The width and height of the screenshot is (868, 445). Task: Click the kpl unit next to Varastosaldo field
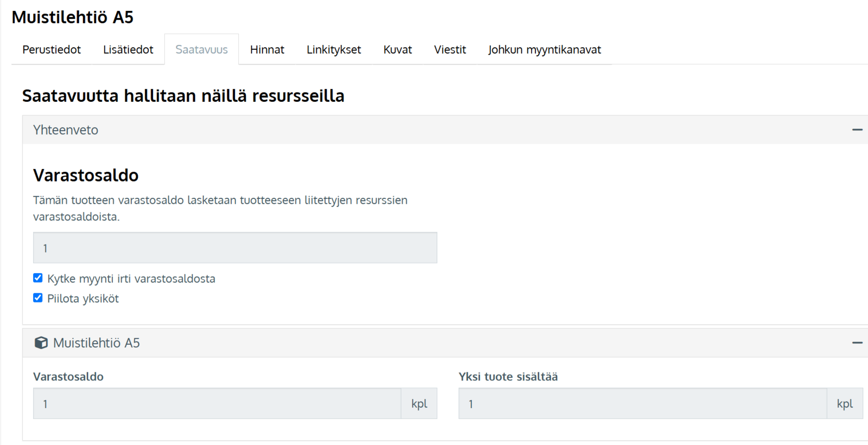[419, 404]
